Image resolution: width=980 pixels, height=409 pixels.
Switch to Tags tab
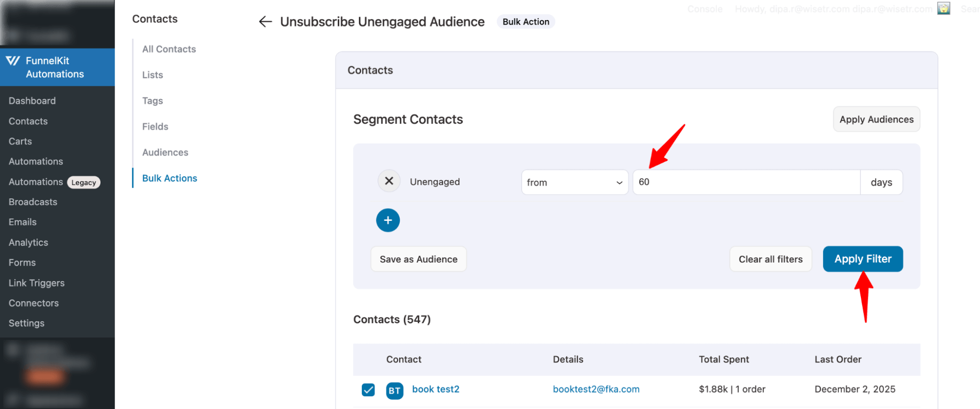click(152, 101)
